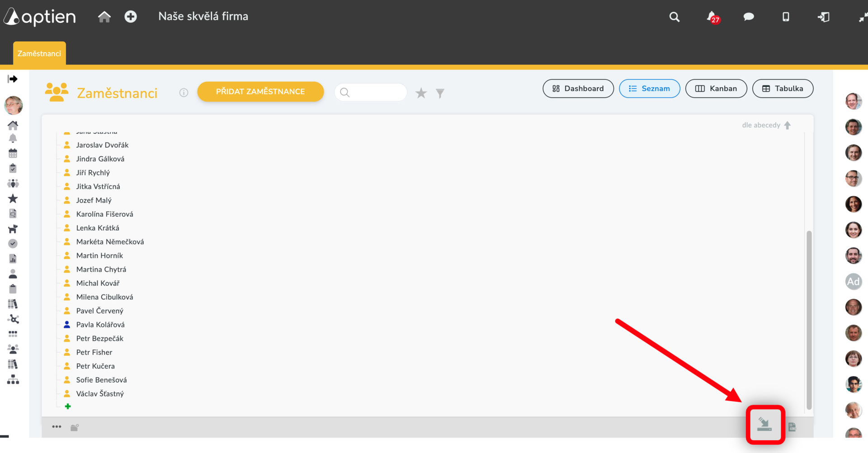The height and width of the screenshot is (453, 868).
Task: Click the chat bubble icon in top bar
Action: click(749, 17)
